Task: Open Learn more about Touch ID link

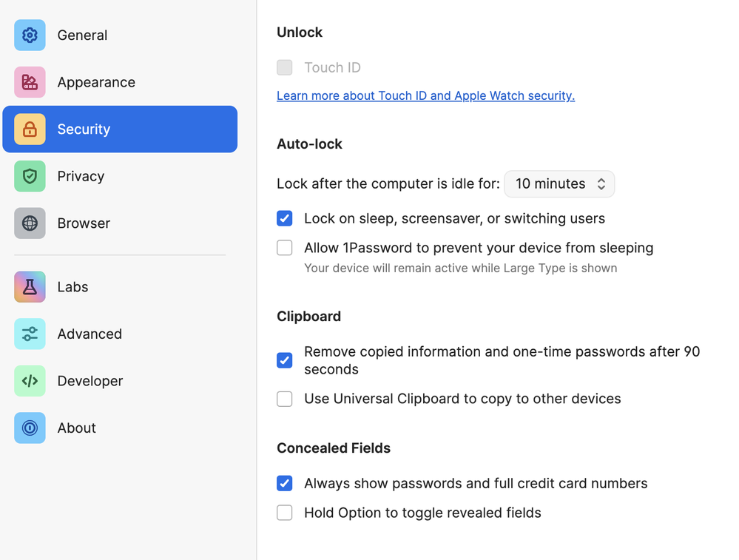Action: coord(425,95)
